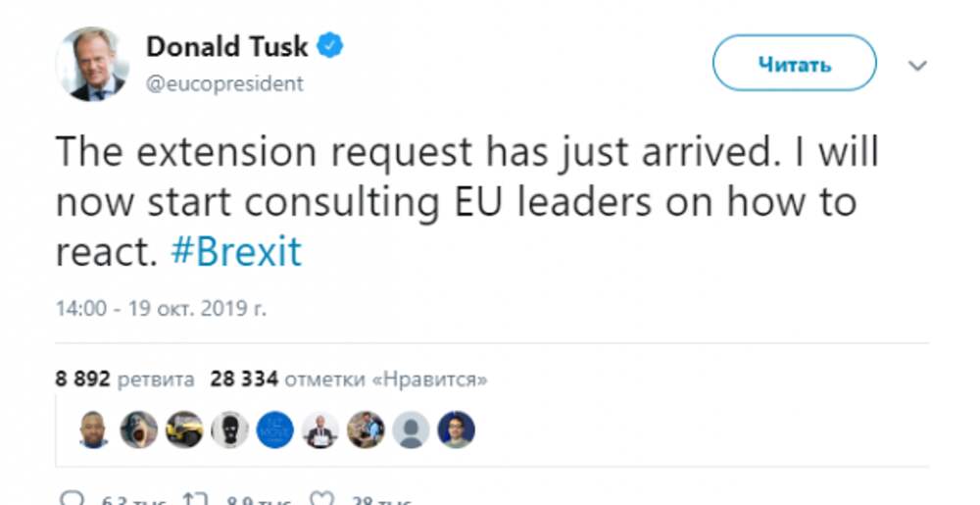Open the @eucopresident handle link
Viewport: 980px width, 505px height.
[x=224, y=83]
